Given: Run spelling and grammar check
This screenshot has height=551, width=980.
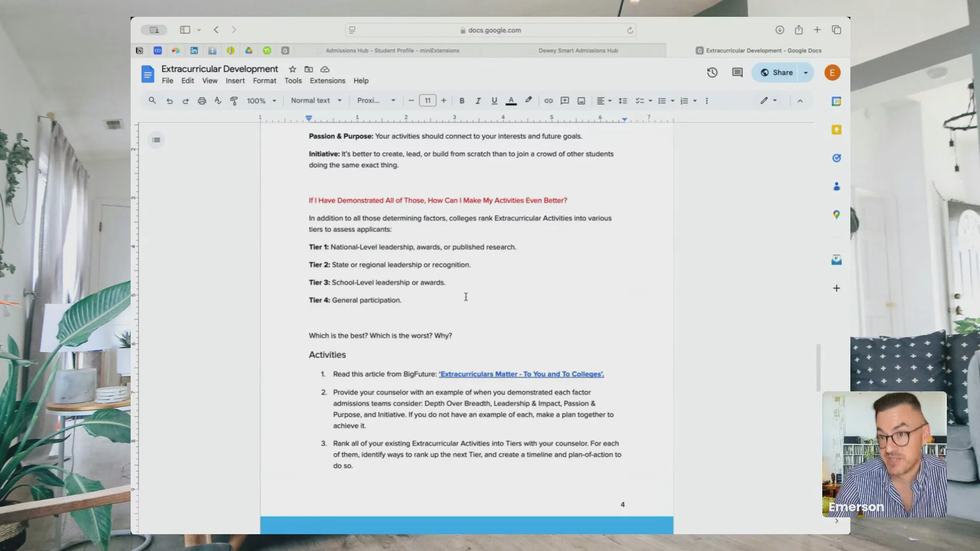Looking at the screenshot, I should pyautogui.click(x=218, y=101).
